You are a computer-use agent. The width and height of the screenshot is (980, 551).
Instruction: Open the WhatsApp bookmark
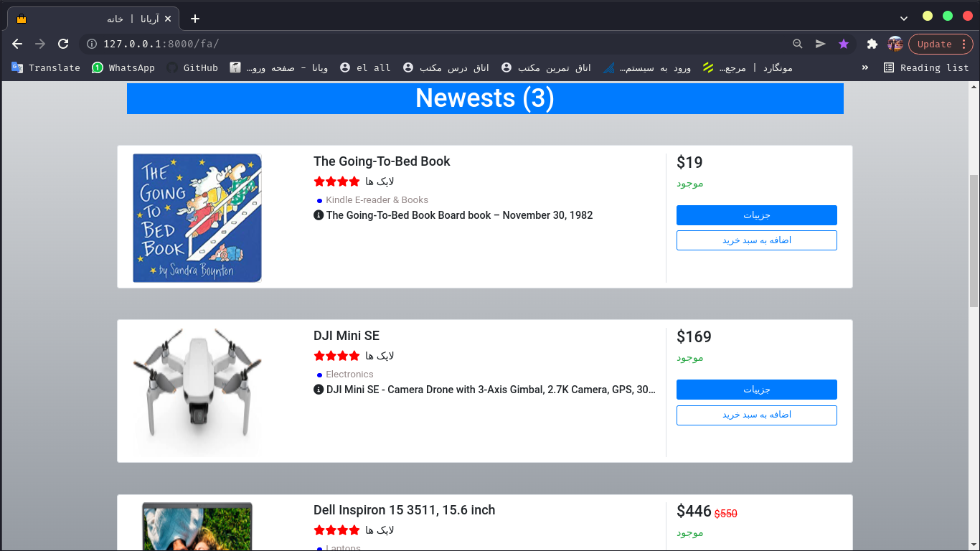pyautogui.click(x=123, y=67)
